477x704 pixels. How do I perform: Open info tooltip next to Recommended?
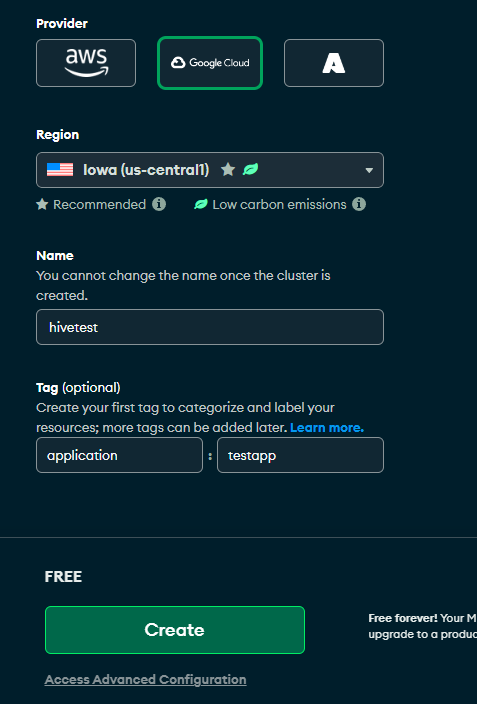click(x=159, y=204)
